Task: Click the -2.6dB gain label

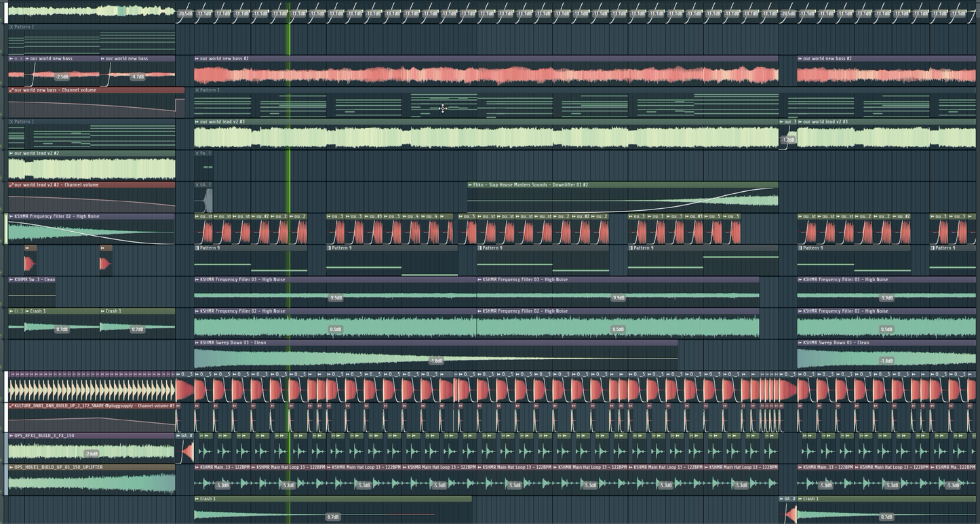Action: click(92, 454)
